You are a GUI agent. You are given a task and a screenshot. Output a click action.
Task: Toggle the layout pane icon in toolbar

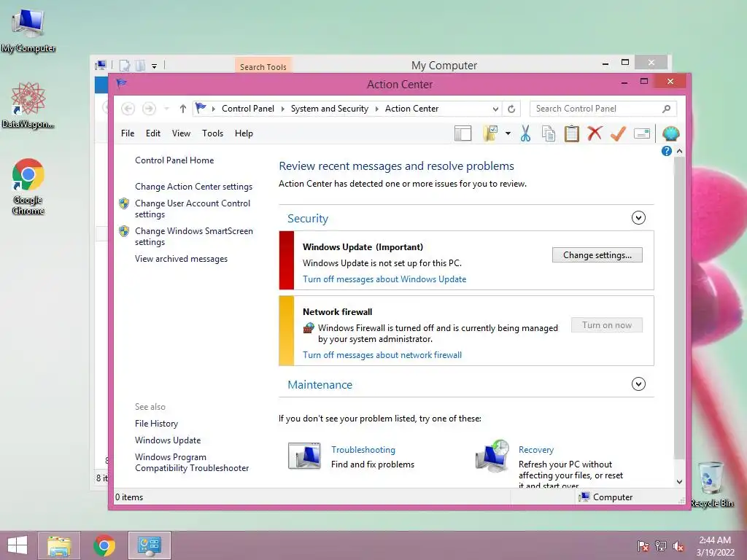tap(462, 134)
